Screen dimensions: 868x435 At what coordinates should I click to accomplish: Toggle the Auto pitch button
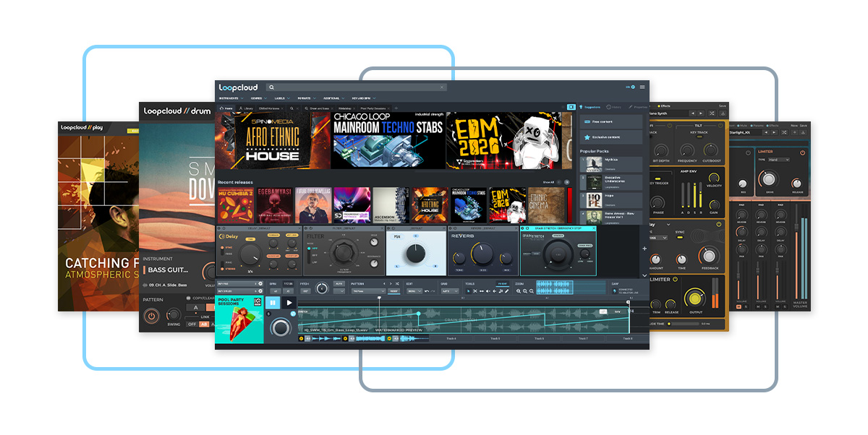(x=339, y=283)
